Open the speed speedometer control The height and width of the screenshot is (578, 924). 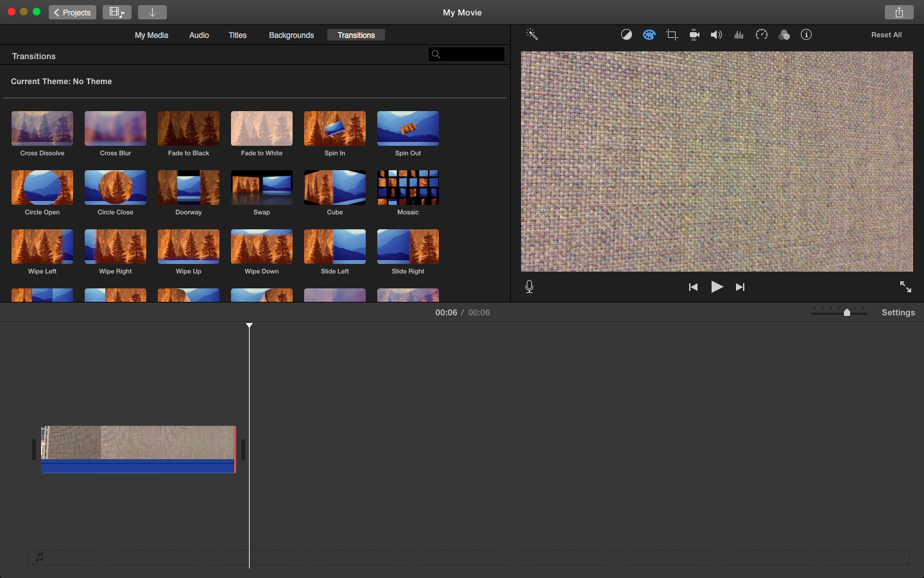tap(762, 35)
